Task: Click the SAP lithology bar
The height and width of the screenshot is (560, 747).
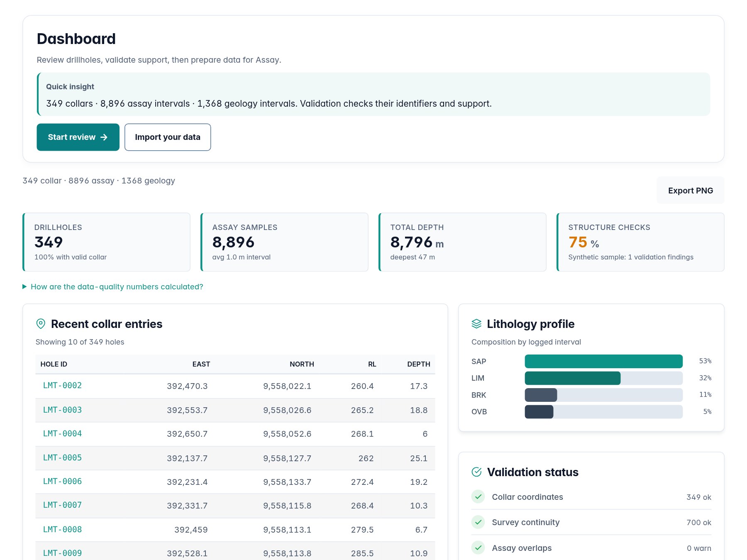Action: 603,361
